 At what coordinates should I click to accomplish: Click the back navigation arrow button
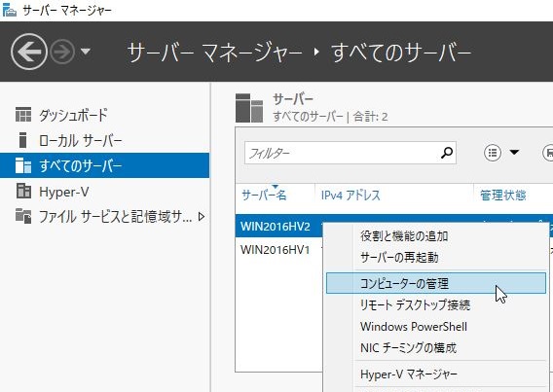click(x=29, y=52)
